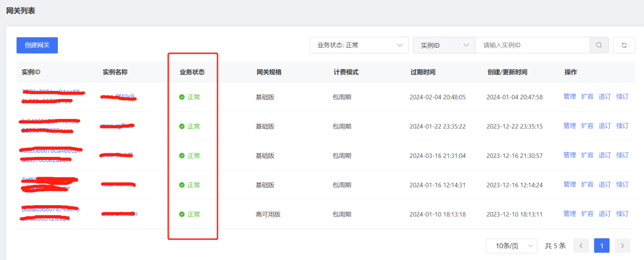Click 续订 for the 2024-01-22 23:35:22 row
The height and width of the screenshot is (260, 644).
(622, 126)
